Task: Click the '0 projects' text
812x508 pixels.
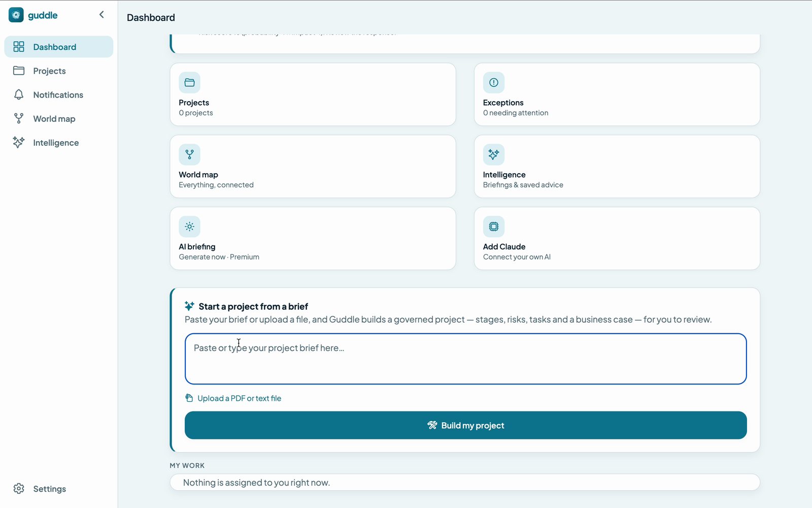Action: point(196,113)
